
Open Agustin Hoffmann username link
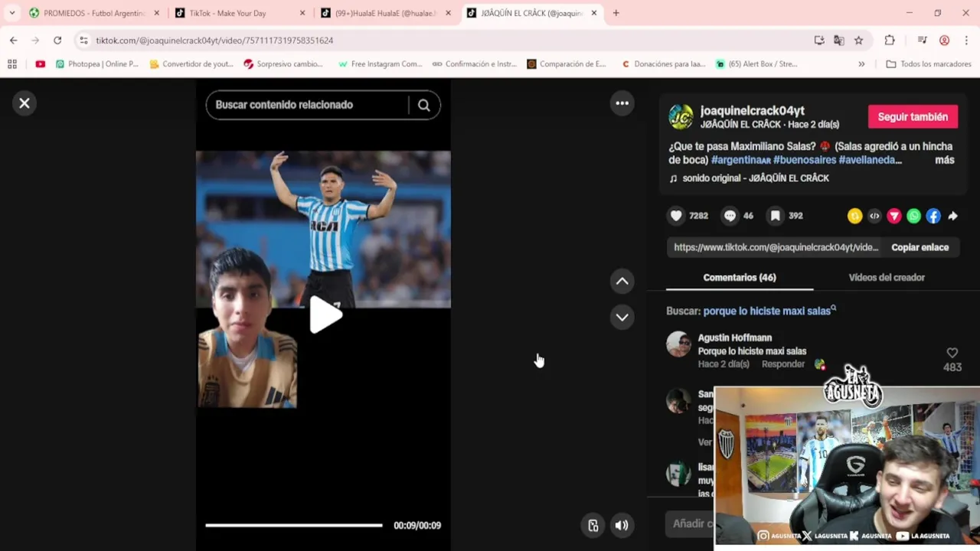pyautogui.click(x=734, y=337)
